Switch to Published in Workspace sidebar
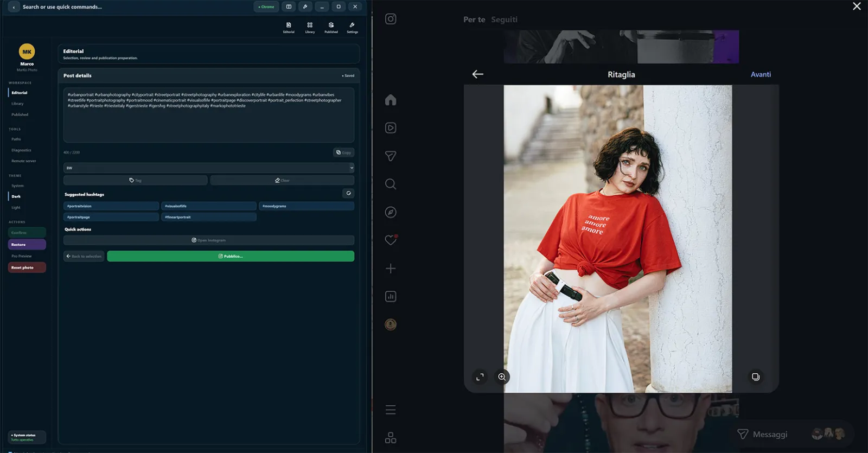Image resolution: width=868 pixels, height=453 pixels. tap(20, 114)
